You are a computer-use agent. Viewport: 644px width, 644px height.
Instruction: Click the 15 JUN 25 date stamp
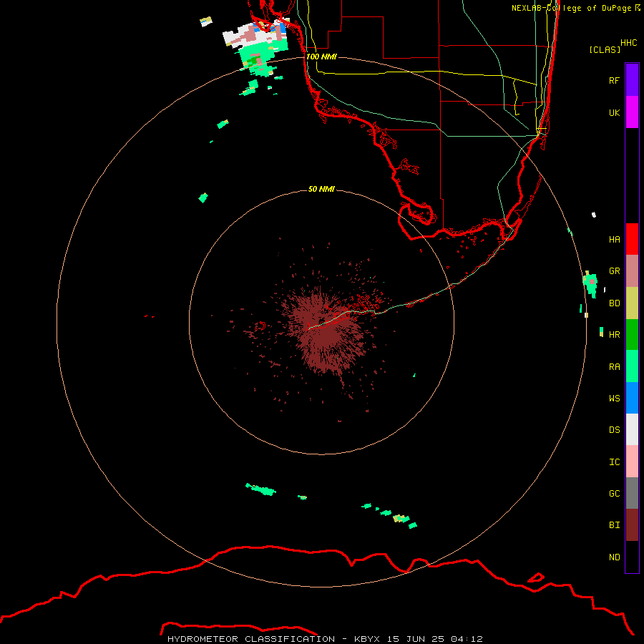416,639
